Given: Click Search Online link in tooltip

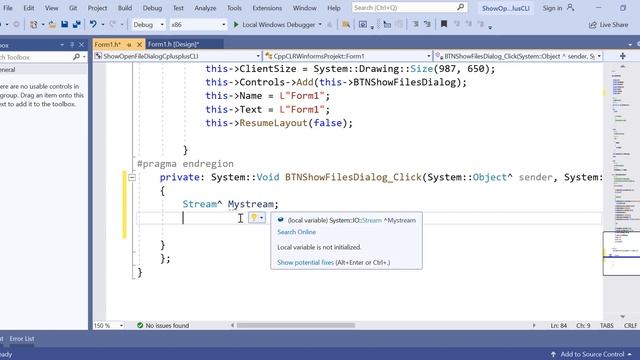Looking at the screenshot, I should 296,232.
